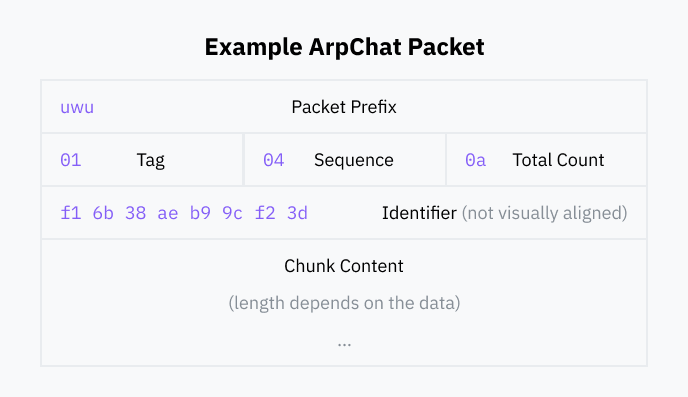
Task: Click the '01' tag value
Action: pos(71,160)
